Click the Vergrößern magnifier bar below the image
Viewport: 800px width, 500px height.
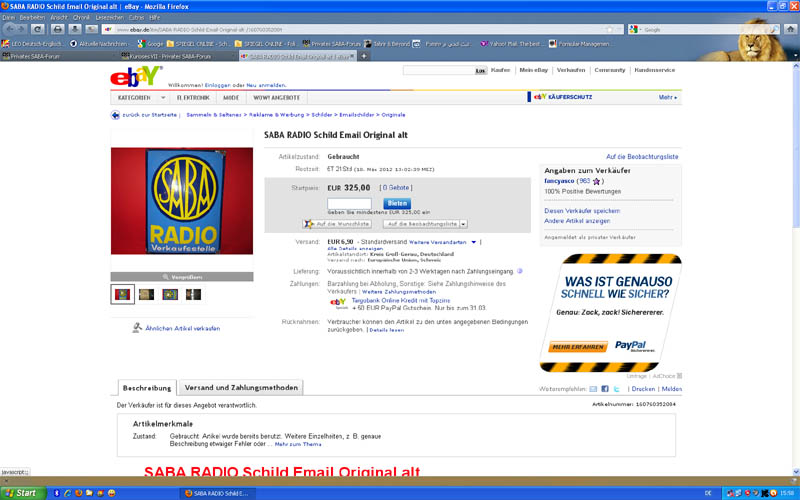coord(182,277)
